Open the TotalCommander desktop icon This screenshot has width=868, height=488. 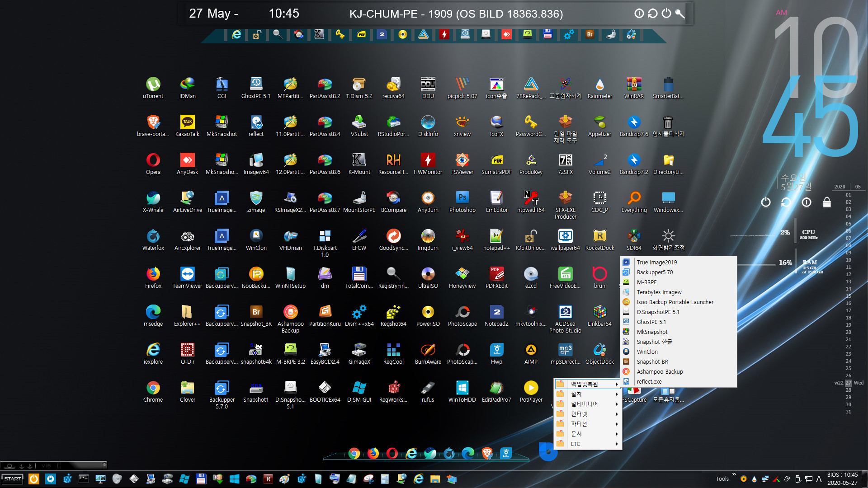[359, 277]
